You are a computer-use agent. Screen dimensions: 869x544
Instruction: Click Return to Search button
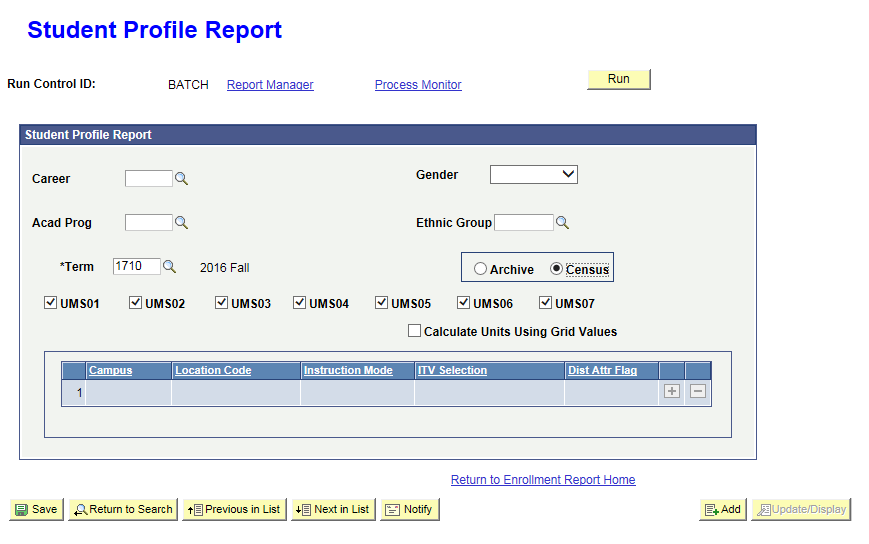[123, 509]
